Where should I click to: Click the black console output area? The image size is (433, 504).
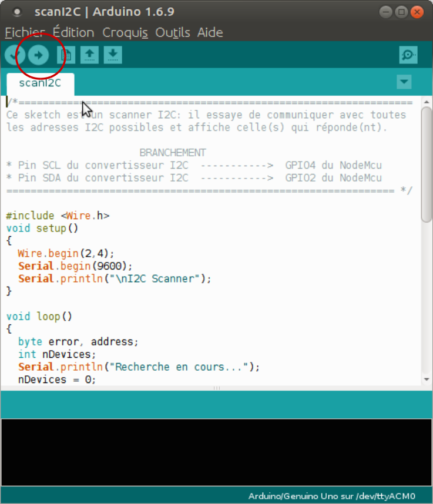[216, 452]
